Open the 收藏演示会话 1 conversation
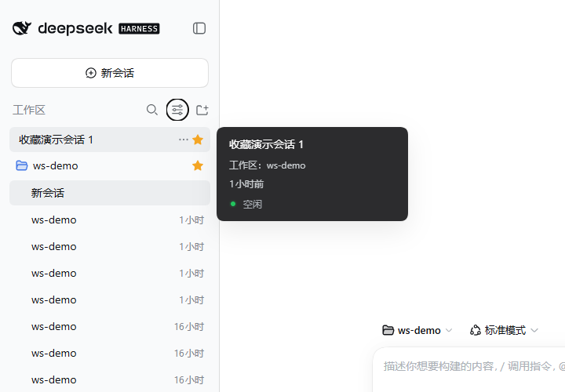The width and height of the screenshot is (565, 392). [110, 140]
